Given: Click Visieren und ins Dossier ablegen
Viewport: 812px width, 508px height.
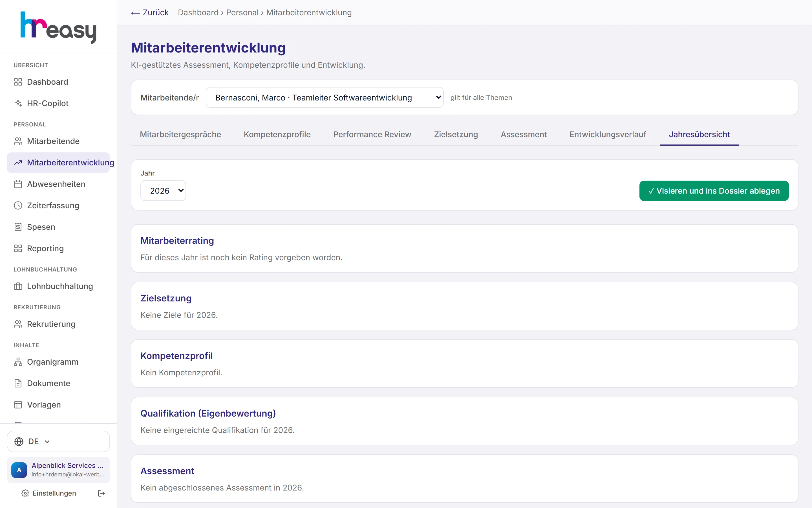Looking at the screenshot, I should [714, 191].
